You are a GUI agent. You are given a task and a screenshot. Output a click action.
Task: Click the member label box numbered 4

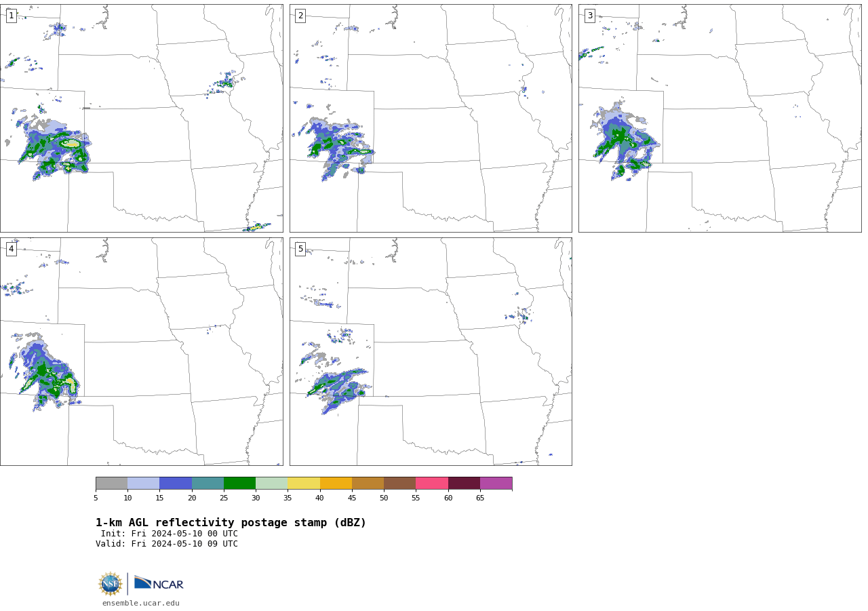coord(11,249)
